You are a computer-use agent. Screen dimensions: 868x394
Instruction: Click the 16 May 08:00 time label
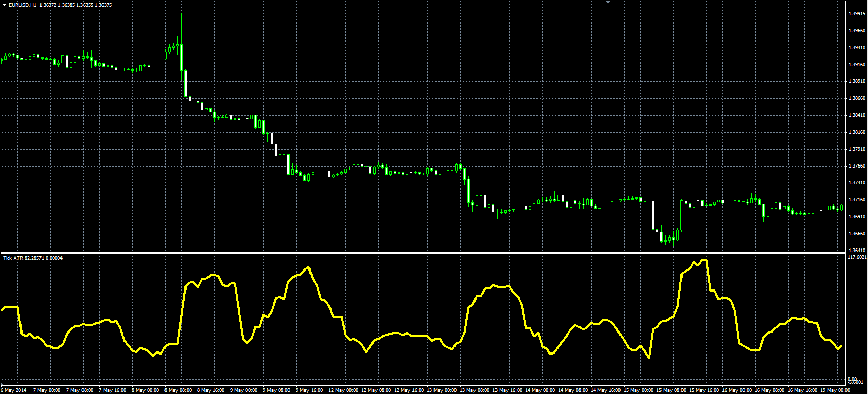(x=770, y=390)
